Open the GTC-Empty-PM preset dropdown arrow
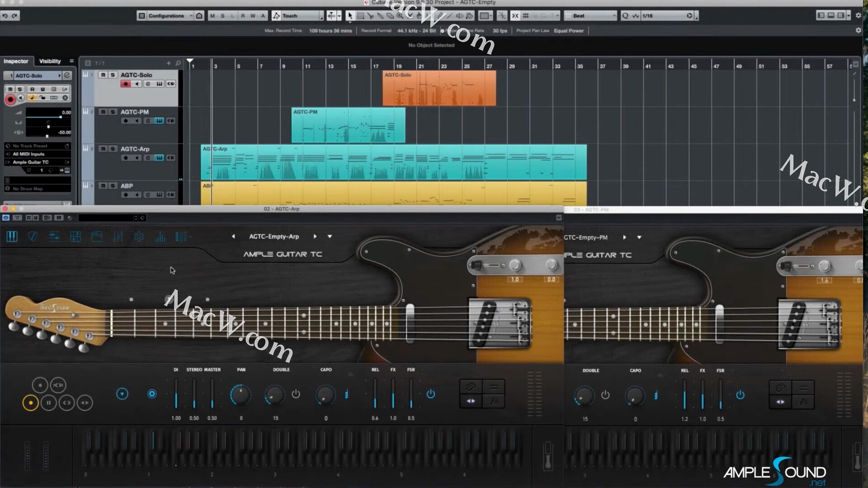Viewport: 868px width, 488px height. (x=639, y=238)
